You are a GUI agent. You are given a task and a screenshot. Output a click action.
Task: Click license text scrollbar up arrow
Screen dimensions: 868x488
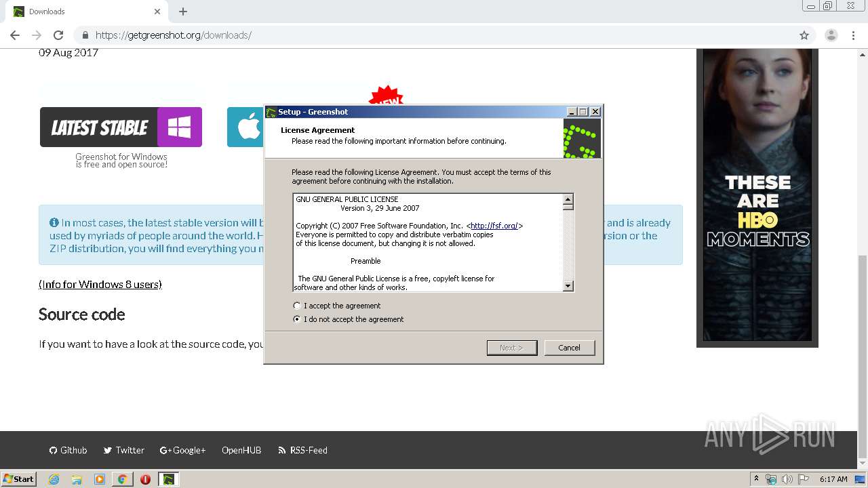point(568,199)
